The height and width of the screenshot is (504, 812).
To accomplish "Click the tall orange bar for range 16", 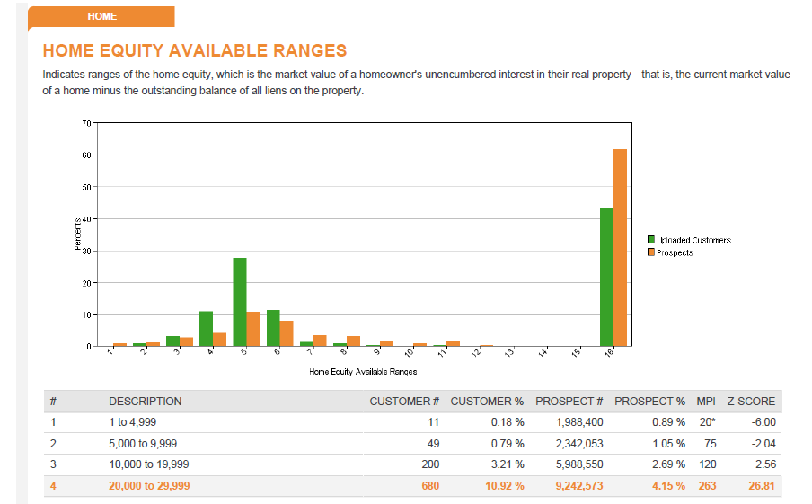I will coord(620,248).
